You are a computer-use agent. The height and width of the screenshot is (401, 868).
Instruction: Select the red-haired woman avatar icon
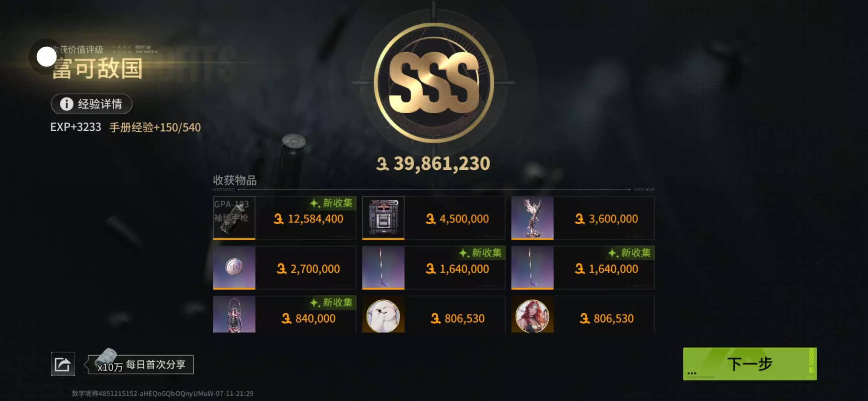[x=532, y=316]
